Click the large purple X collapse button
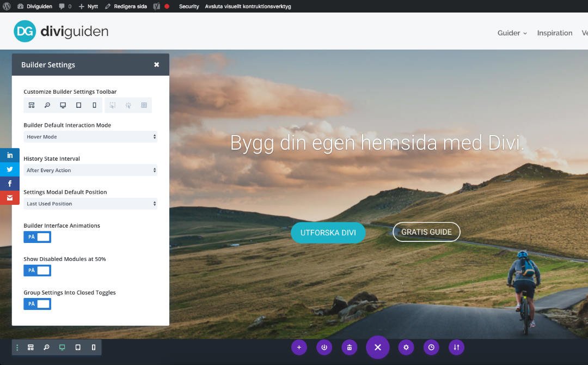This screenshot has height=365, width=588. click(378, 348)
